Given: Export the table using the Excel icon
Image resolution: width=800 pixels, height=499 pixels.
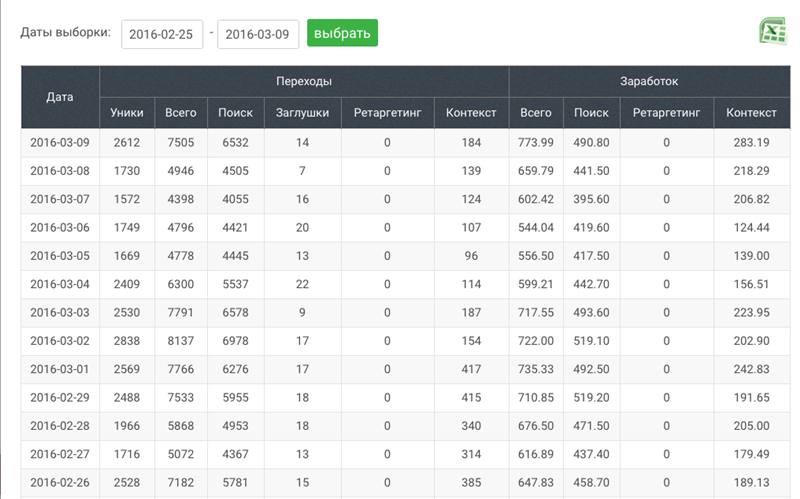Looking at the screenshot, I should tap(773, 31).
